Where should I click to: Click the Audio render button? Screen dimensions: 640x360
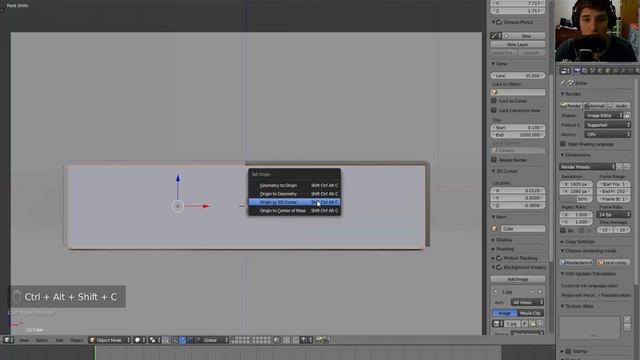[619, 106]
